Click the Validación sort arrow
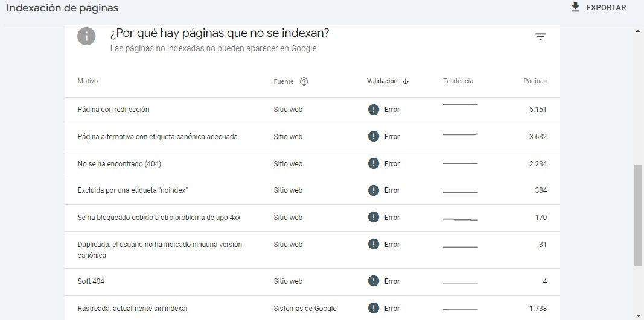Screen dimensions: 644x320 (406, 81)
